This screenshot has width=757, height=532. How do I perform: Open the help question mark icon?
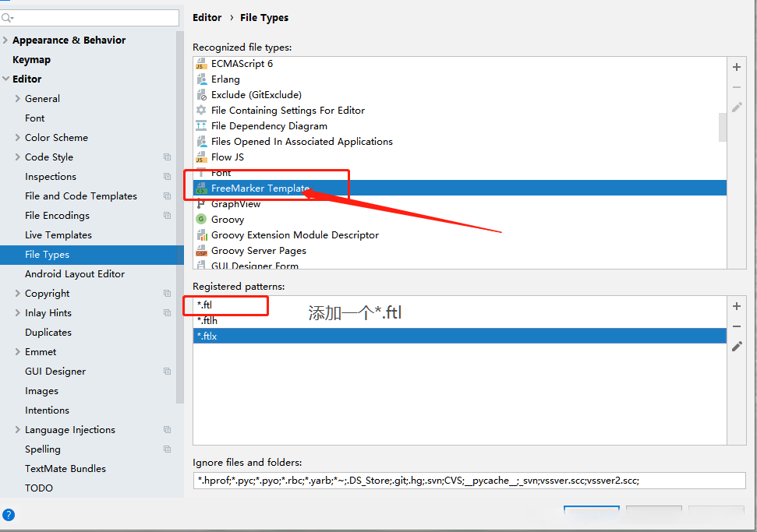pos(9,515)
